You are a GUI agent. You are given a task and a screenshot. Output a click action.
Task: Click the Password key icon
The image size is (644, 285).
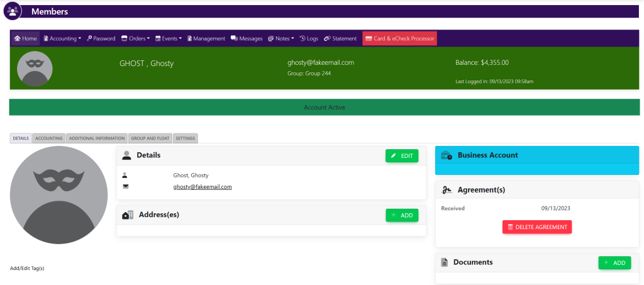pos(89,38)
